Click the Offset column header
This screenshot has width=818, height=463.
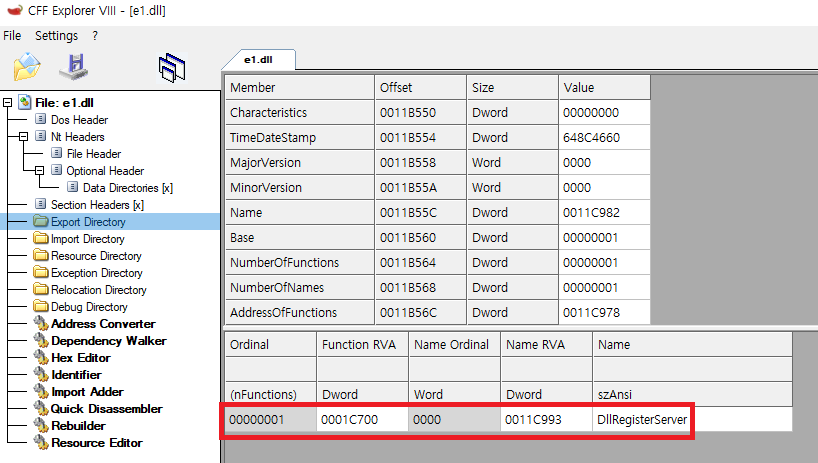pos(420,87)
